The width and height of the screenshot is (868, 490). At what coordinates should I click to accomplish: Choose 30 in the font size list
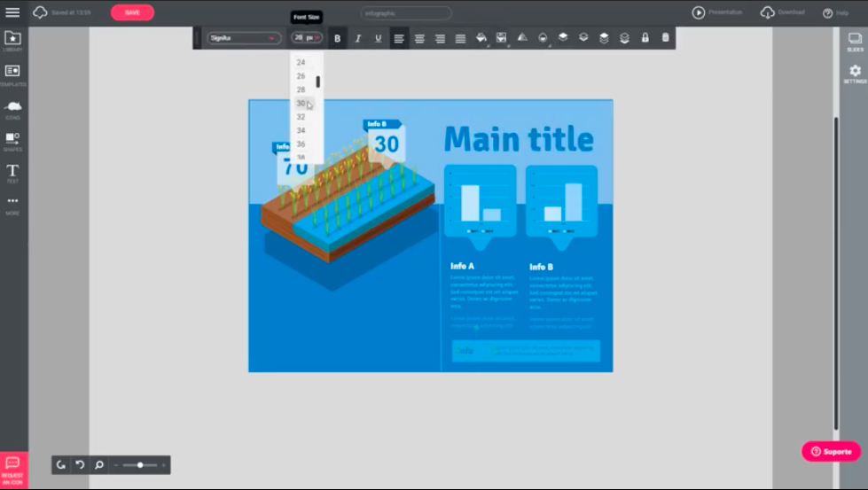point(301,104)
